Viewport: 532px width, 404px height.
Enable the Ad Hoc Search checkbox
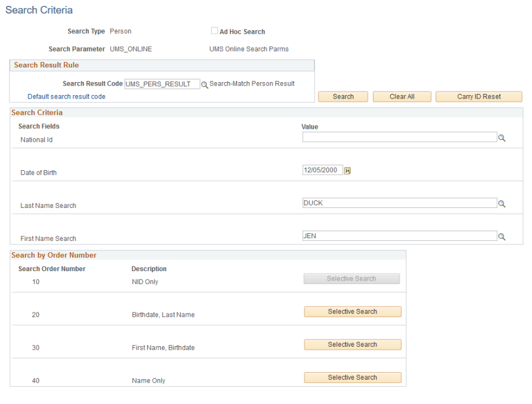click(x=215, y=31)
